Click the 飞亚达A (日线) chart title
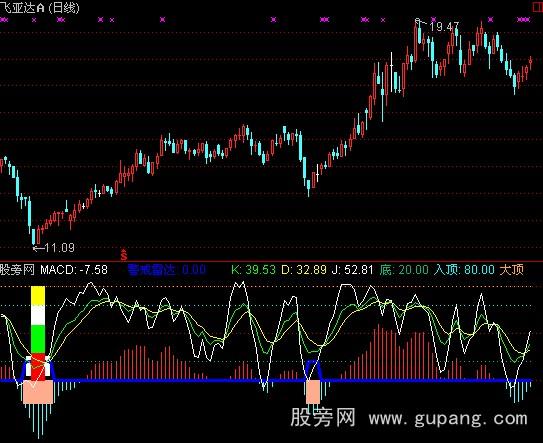This screenshot has height=443, width=543. [x=39, y=8]
